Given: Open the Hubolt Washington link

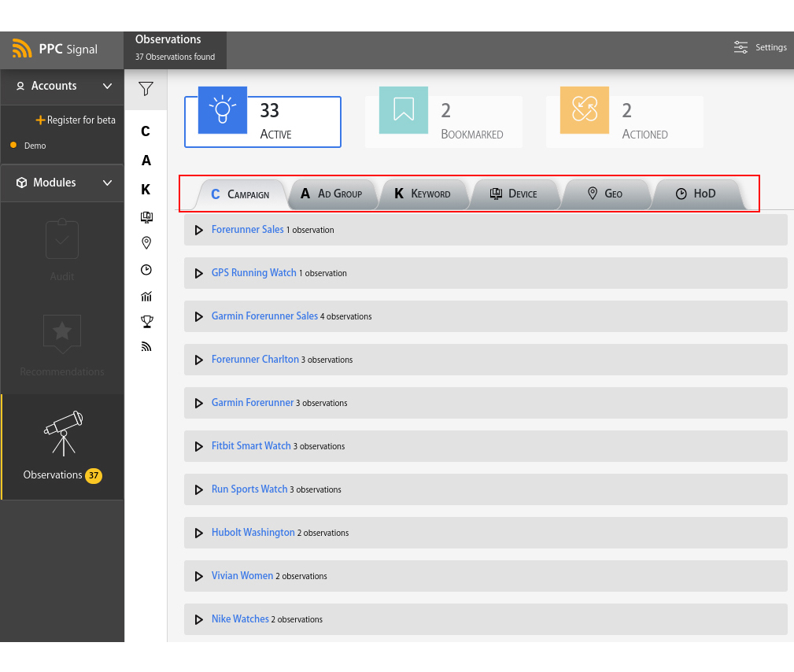Looking at the screenshot, I should point(253,533).
